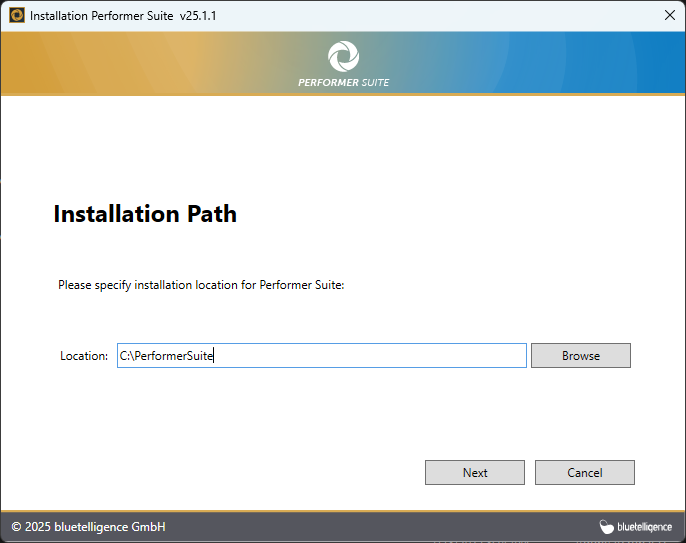This screenshot has width=686, height=543.
Task: Click the circular Performer Suite logo
Action: tap(343, 56)
